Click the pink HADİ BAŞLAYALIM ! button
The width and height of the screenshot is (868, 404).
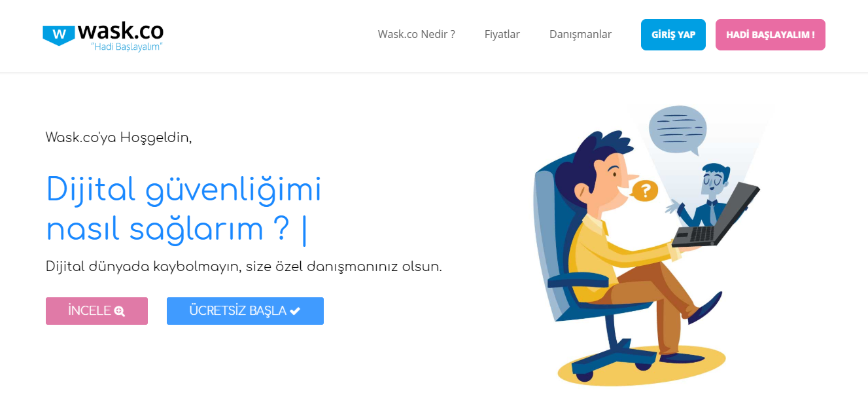(770, 35)
